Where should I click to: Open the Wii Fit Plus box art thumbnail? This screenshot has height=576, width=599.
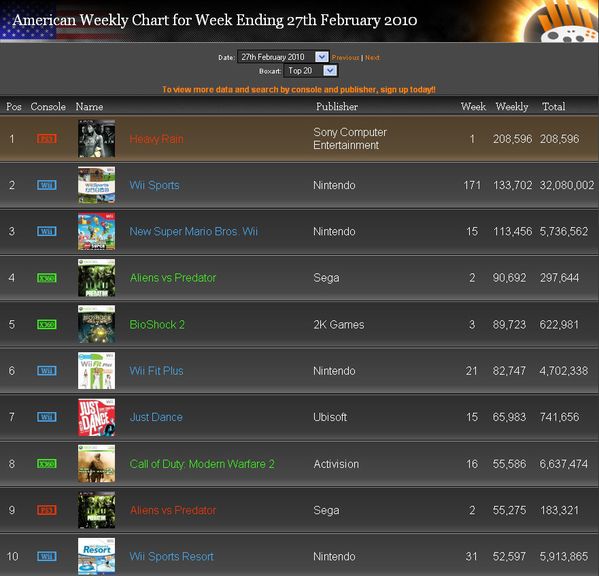pos(96,371)
